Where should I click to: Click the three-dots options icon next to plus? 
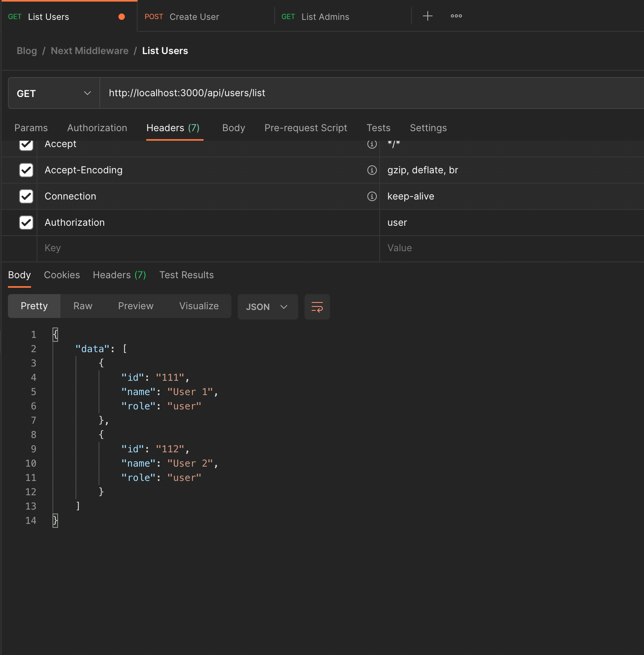click(x=456, y=16)
